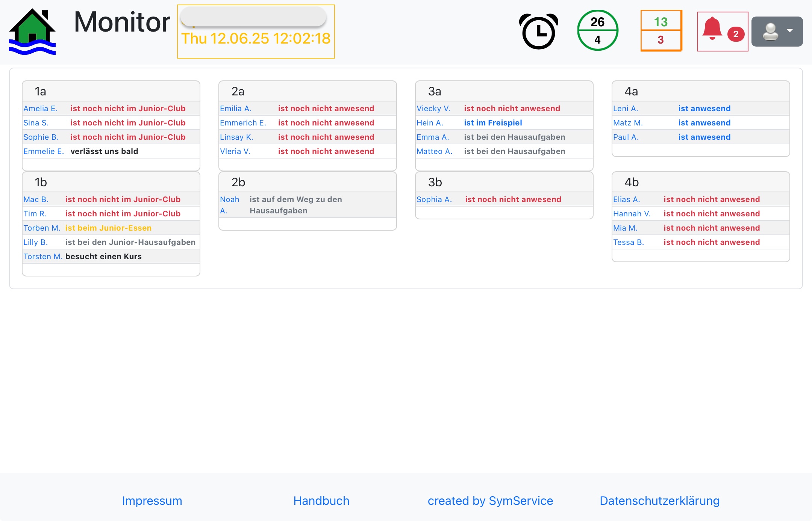Click the green 26/4 counter circle
Viewport: 812px width, 521px height.
(x=597, y=31)
